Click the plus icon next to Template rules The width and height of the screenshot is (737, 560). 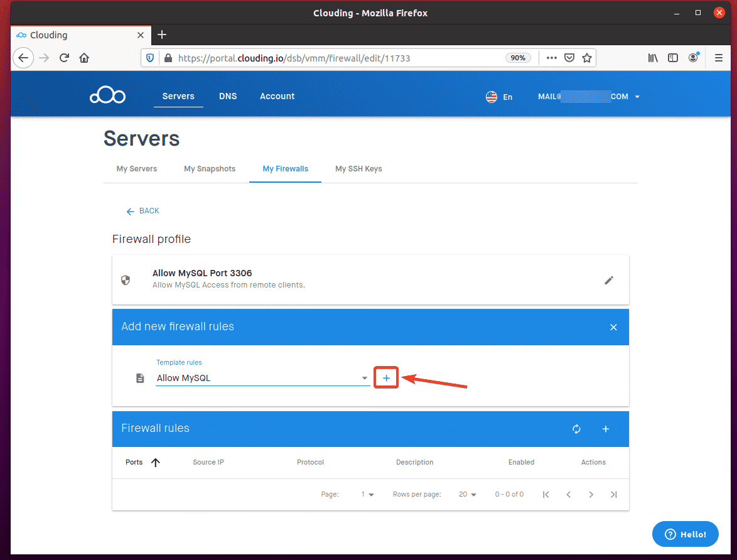pos(386,378)
